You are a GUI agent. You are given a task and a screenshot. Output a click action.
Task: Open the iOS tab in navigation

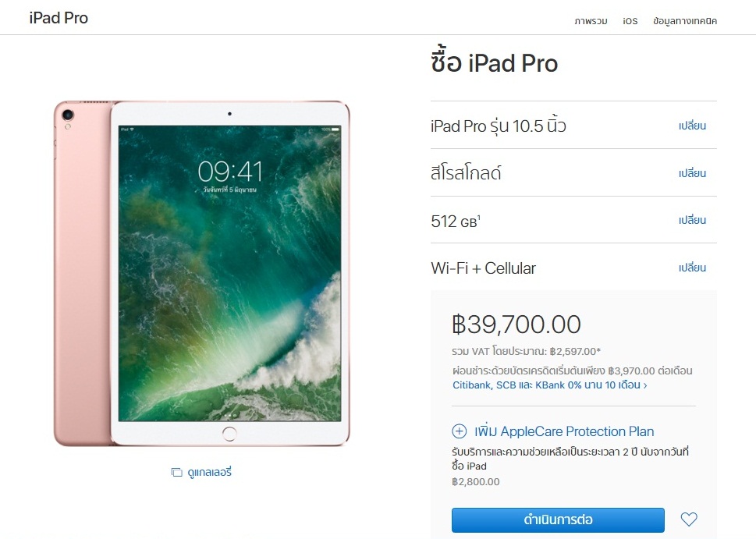click(x=630, y=21)
